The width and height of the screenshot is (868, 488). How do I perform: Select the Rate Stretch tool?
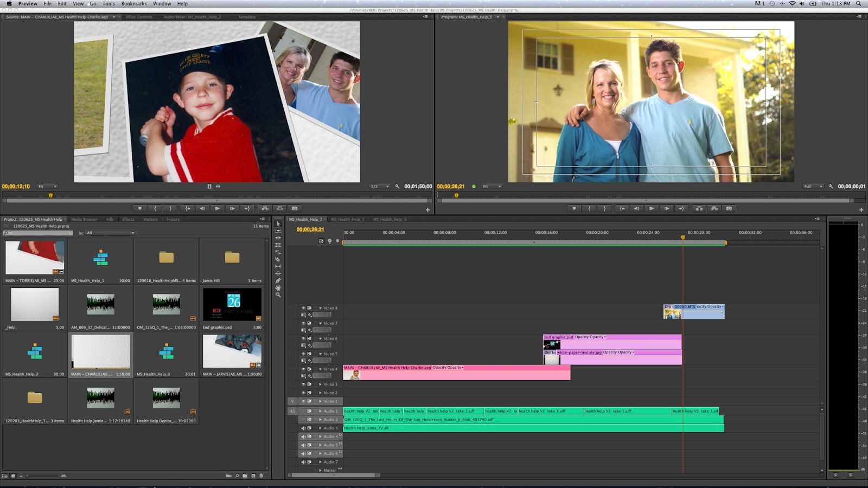[278, 252]
